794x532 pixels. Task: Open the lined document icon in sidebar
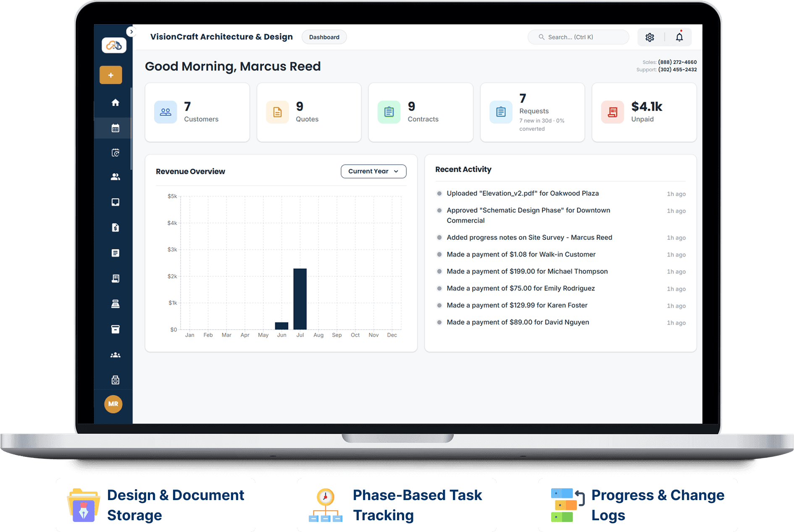(x=115, y=253)
